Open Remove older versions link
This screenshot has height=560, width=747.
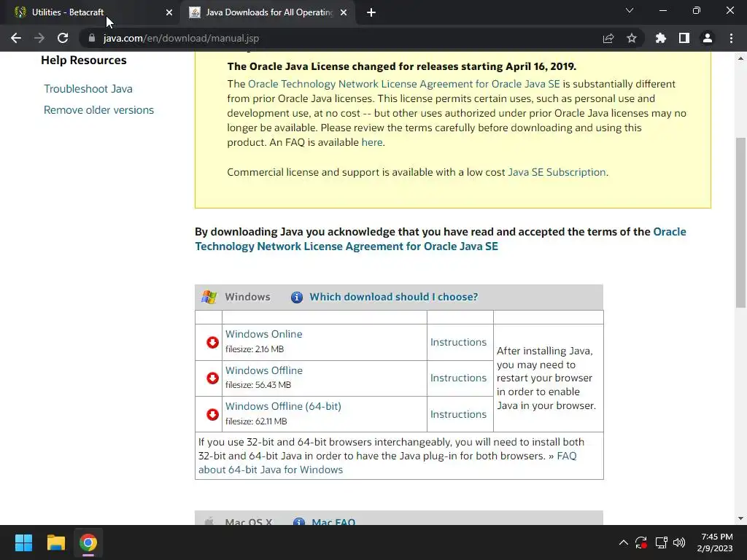tap(98, 110)
